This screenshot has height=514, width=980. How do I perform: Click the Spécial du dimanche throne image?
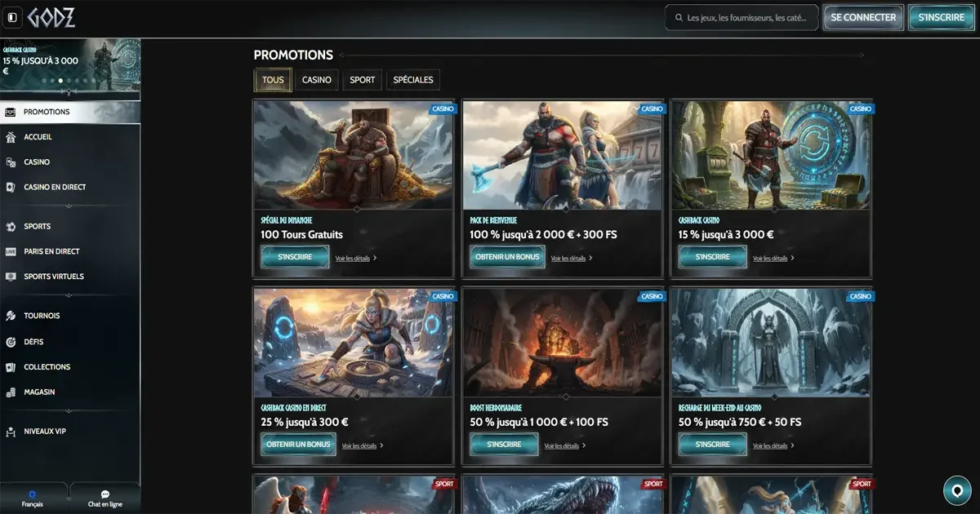[353, 156]
